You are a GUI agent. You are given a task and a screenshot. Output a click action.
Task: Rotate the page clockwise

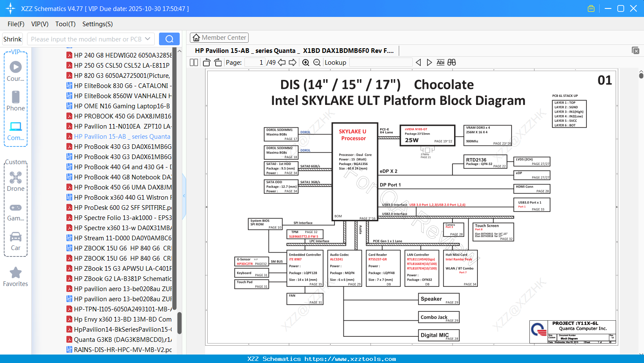pyautogui.click(x=218, y=62)
